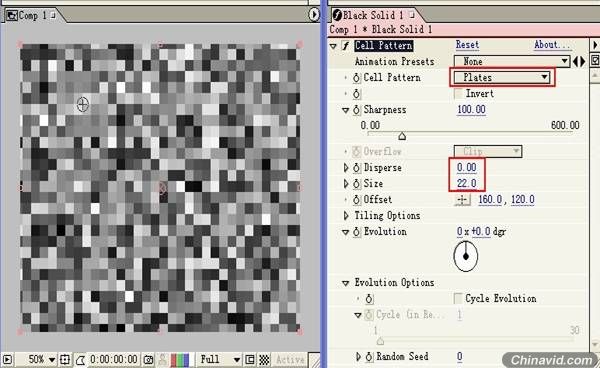600x368 pixels.
Task: Click the Offset point crosshair button
Action: click(x=462, y=200)
